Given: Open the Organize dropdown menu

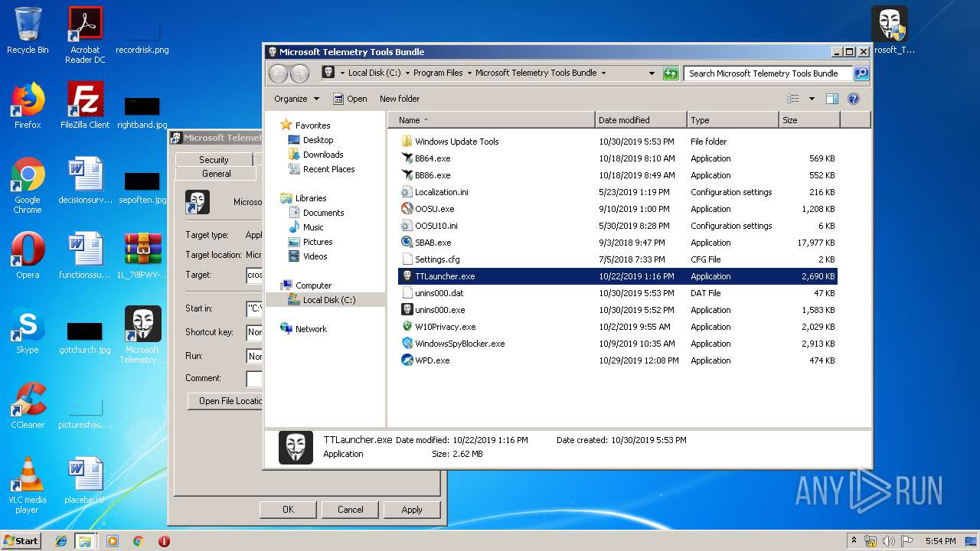Looking at the screenshot, I should 296,99.
